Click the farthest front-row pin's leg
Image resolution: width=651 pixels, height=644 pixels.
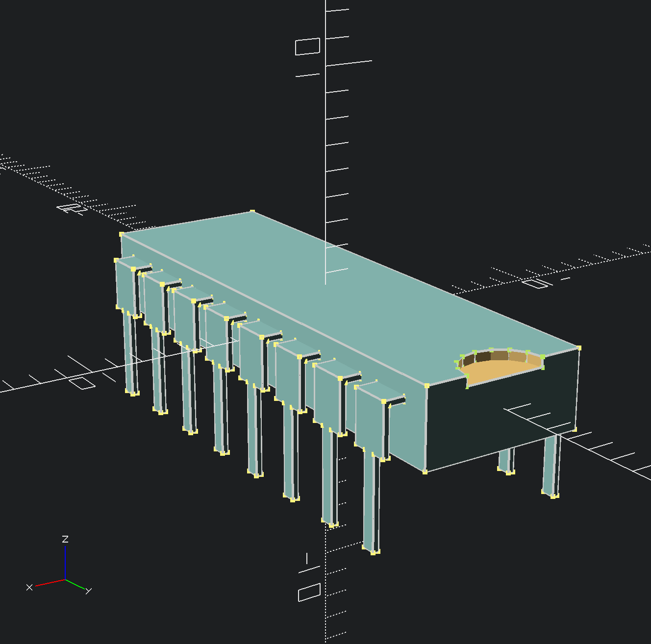[x=130, y=353]
